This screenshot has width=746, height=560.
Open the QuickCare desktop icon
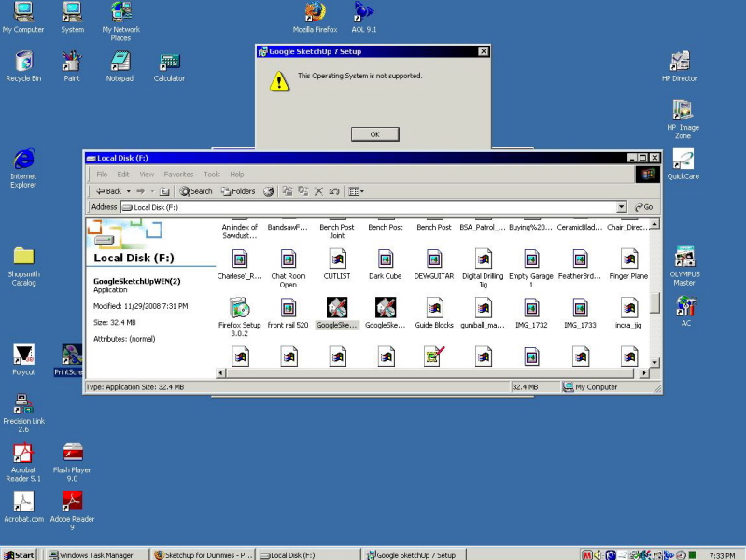point(683,163)
